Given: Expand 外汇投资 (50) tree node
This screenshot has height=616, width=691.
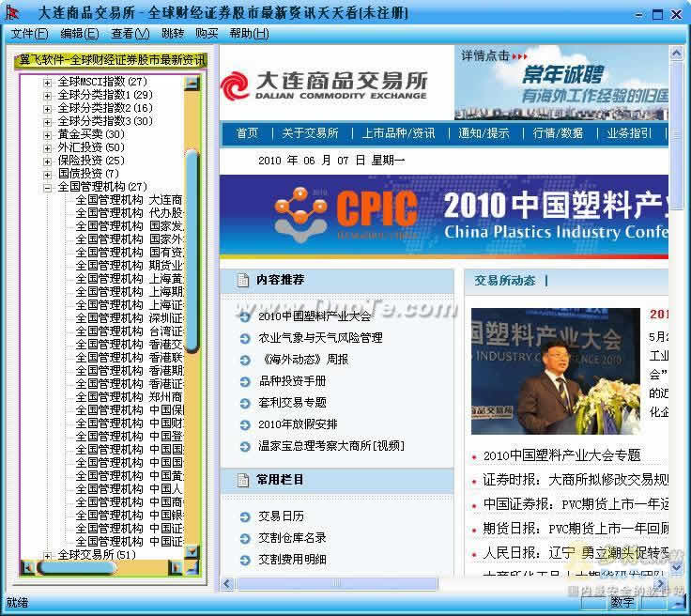Looking at the screenshot, I should 48,148.
